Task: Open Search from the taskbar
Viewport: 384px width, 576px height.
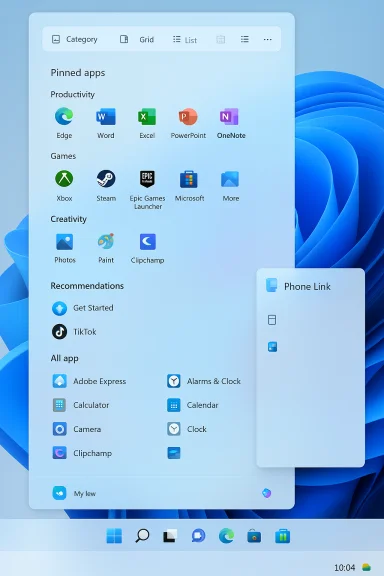Action: point(142,536)
